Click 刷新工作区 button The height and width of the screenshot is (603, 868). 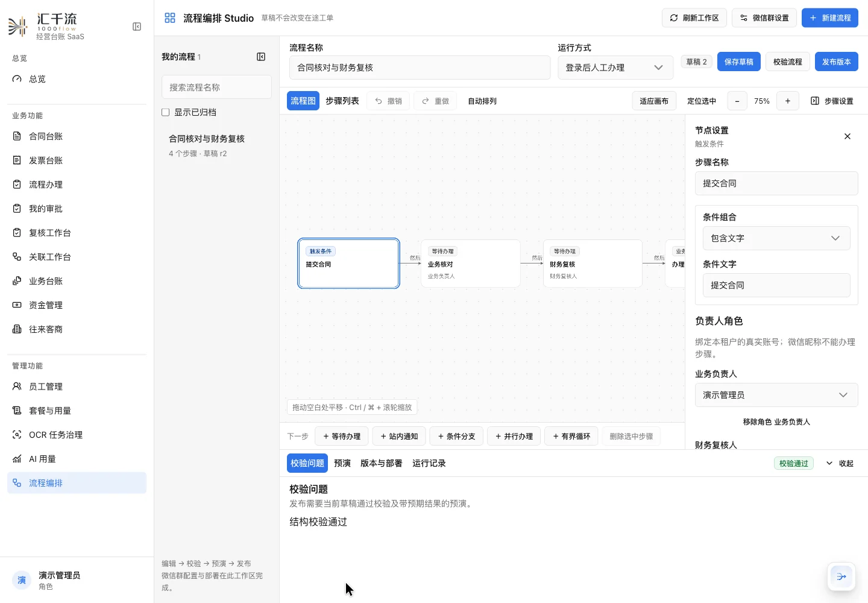pos(694,18)
